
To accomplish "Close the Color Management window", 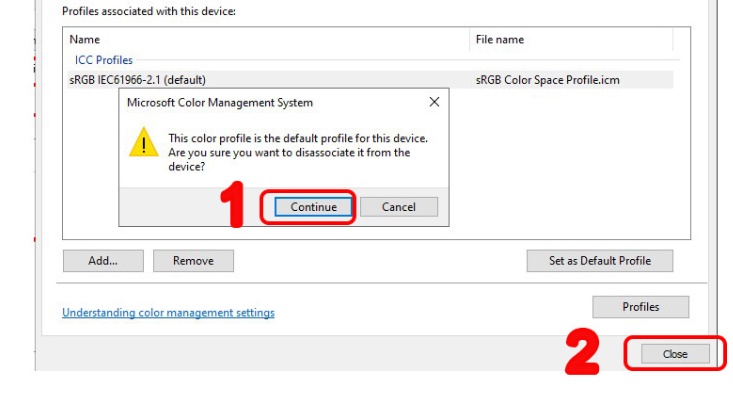I will 675,354.
